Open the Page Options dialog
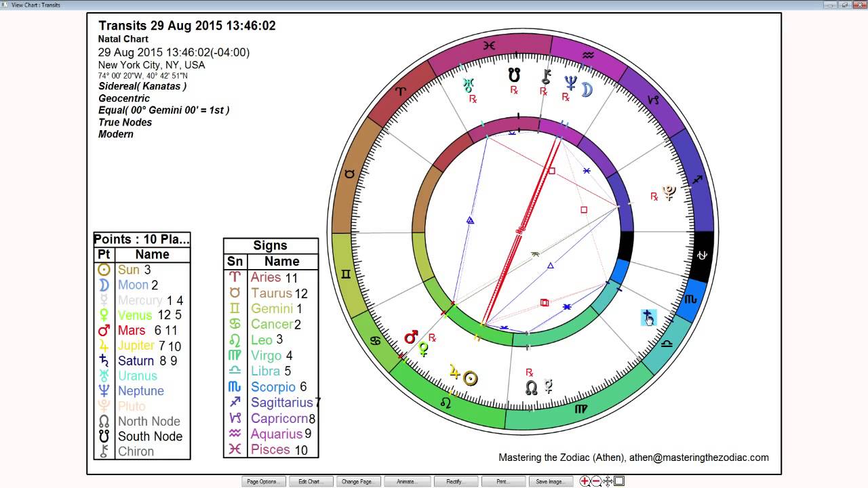Image resolution: width=868 pixels, height=488 pixels. [264, 482]
